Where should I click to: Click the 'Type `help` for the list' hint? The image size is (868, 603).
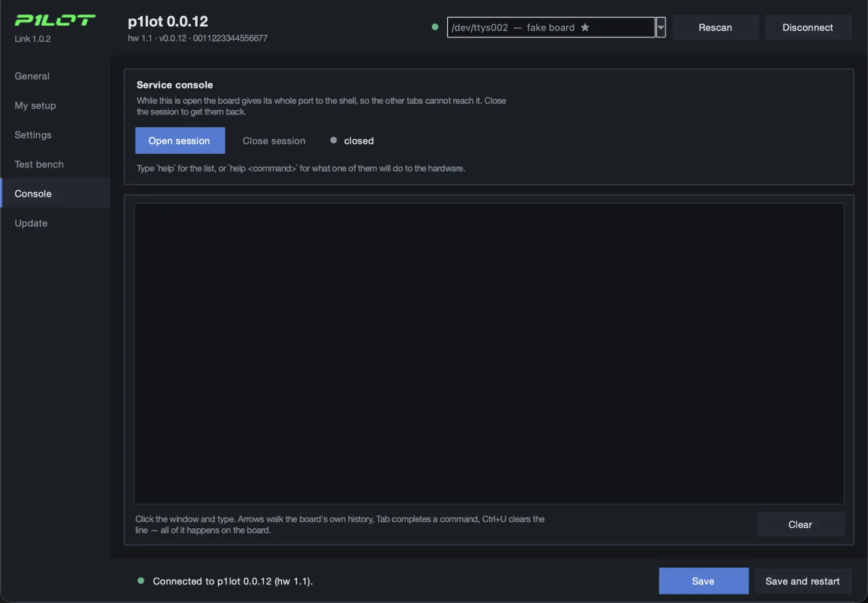pyautogui.click(x=301, y=168)
